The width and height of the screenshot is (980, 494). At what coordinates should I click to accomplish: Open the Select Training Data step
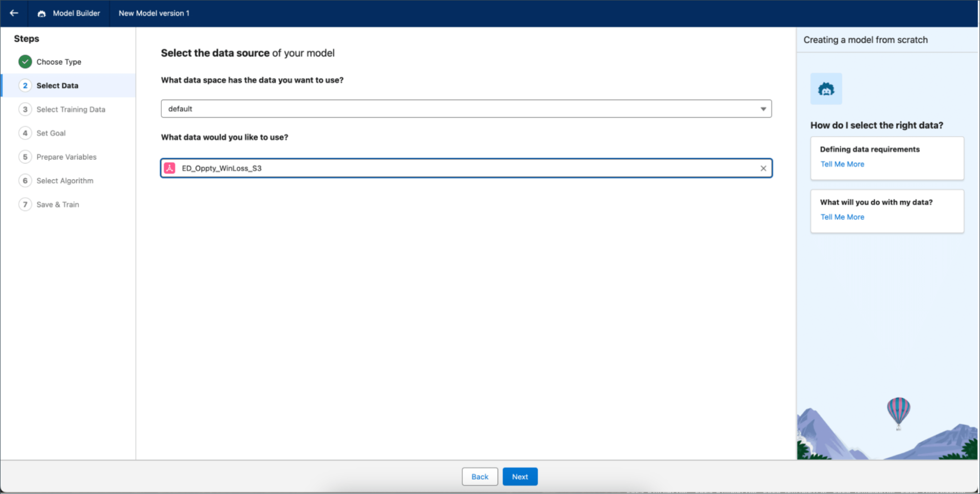[x=71, y=109]
